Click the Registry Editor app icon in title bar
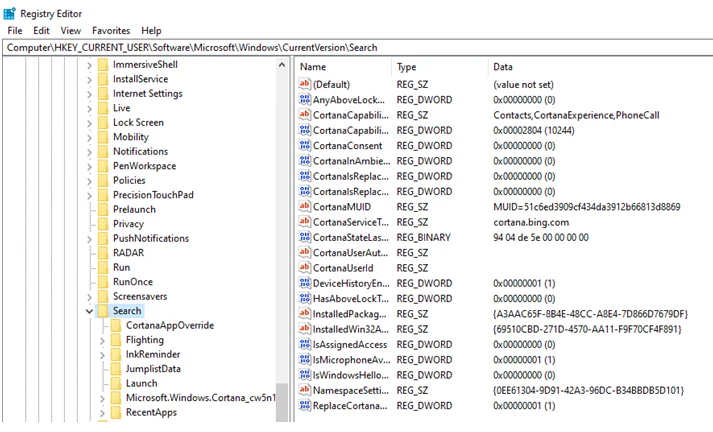Screen dimensions: 713x432 [x=9, y=14]
